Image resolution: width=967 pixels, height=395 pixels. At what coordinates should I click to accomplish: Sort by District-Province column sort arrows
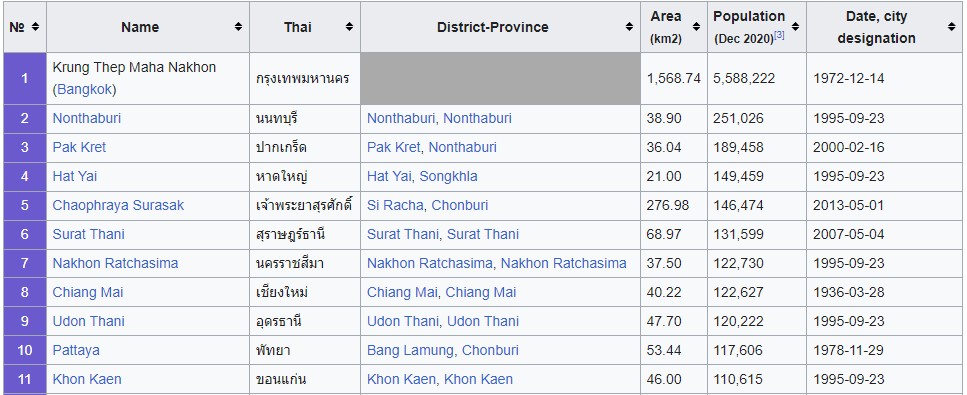[629, 27]
